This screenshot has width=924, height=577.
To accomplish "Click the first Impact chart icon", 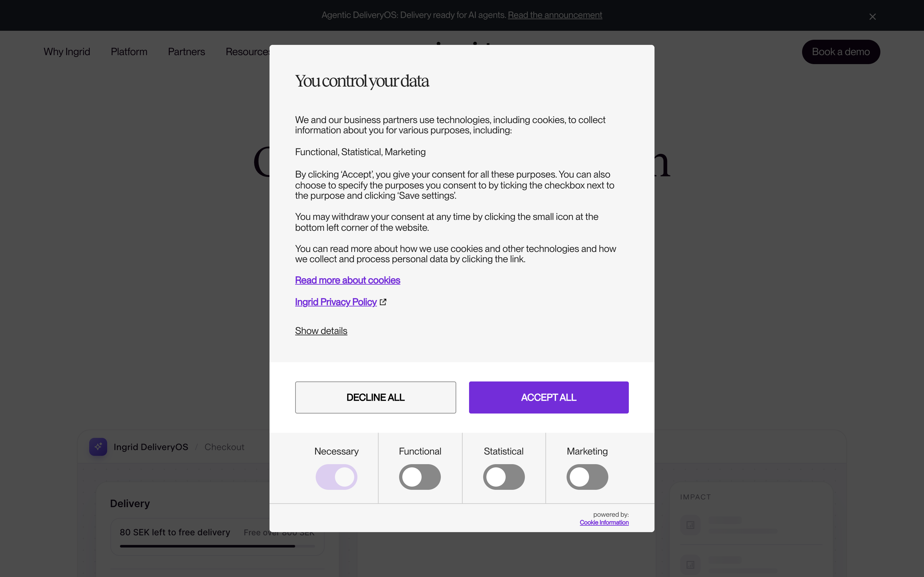I will [690, 525].
